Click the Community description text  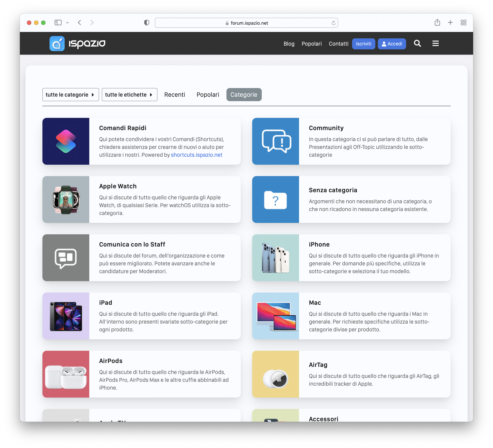point(368,147)
